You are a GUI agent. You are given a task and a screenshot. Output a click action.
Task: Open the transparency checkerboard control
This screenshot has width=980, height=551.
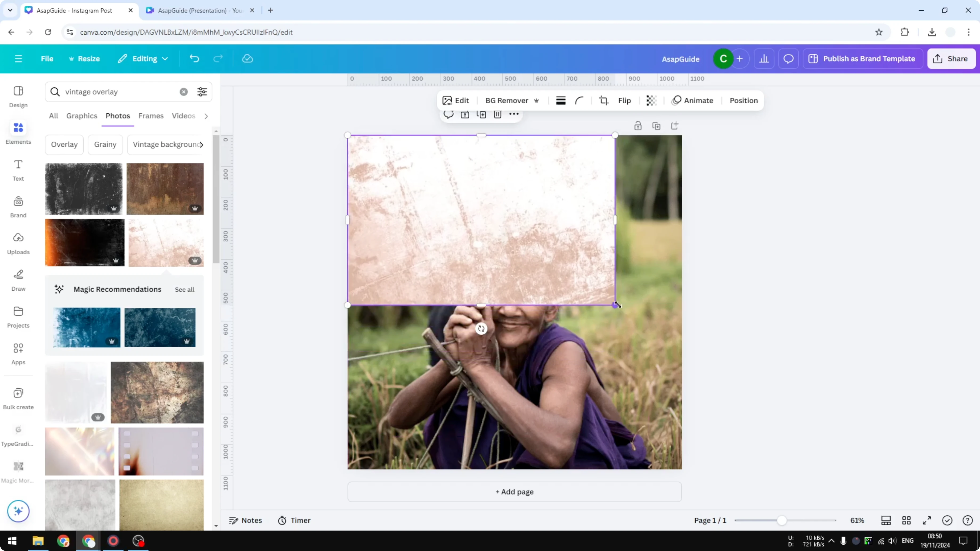click(x=651, y=100)
